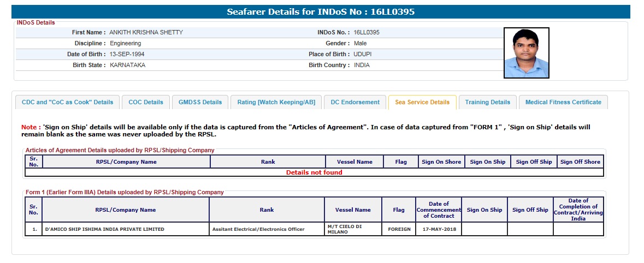Open the Medical Fitness Certificate tab
Image resolution: width=644 pixels, height=263 pixels.
[x=563, y=102]
